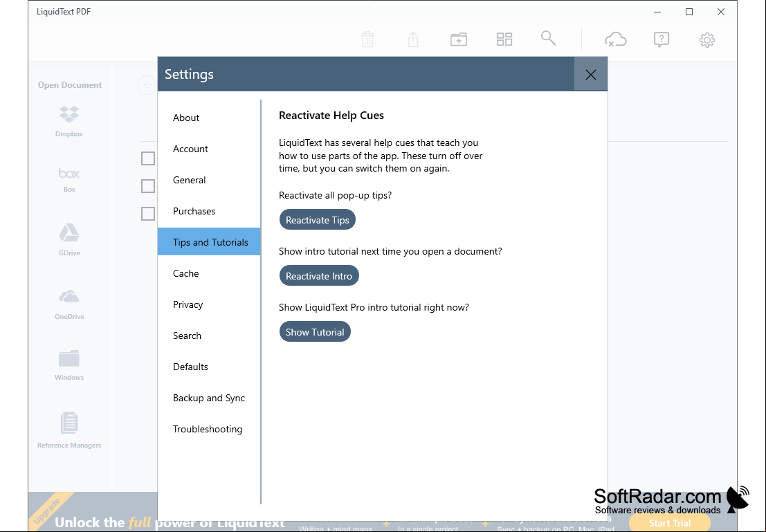Open help question mark icon

point(661,39)
